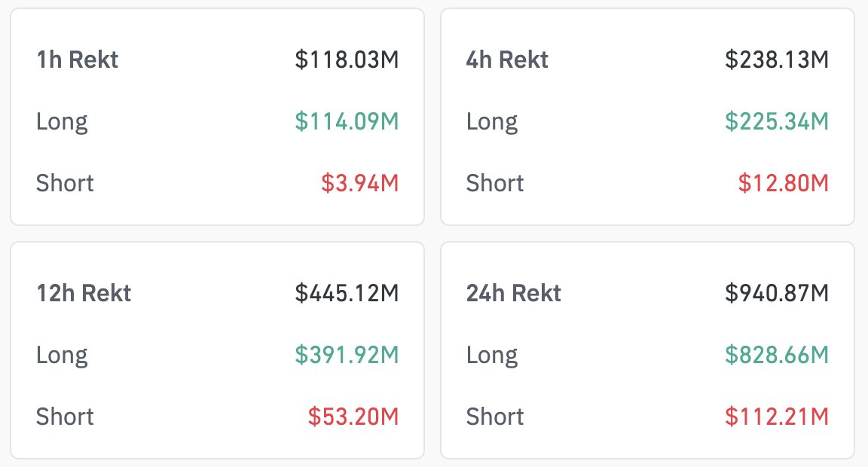Select the $238.13M 4h total

point(777,60)
